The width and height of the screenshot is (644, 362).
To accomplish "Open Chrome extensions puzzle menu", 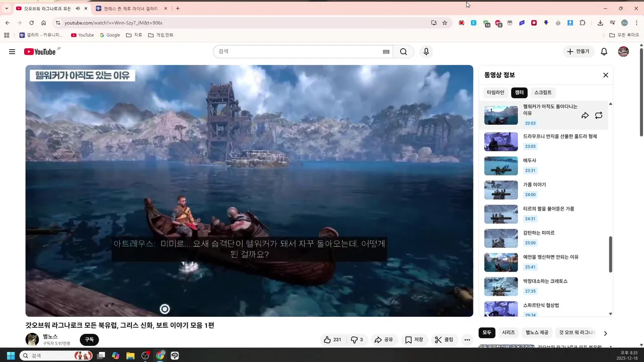I will [x=583, y=23].
